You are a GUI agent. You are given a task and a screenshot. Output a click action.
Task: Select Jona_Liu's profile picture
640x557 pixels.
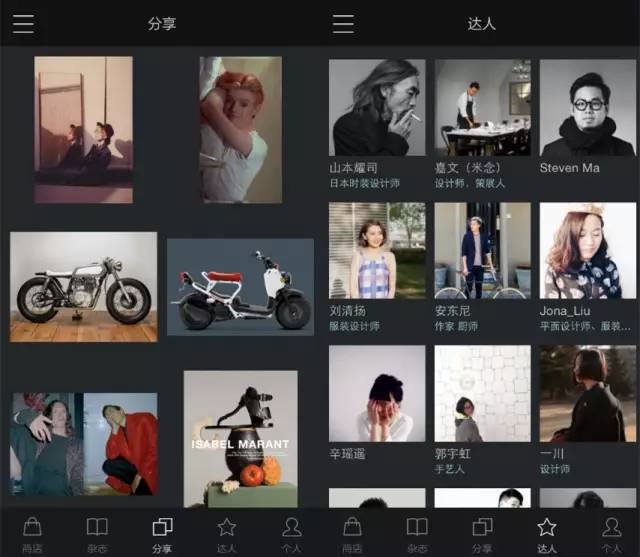pos(587,251)
